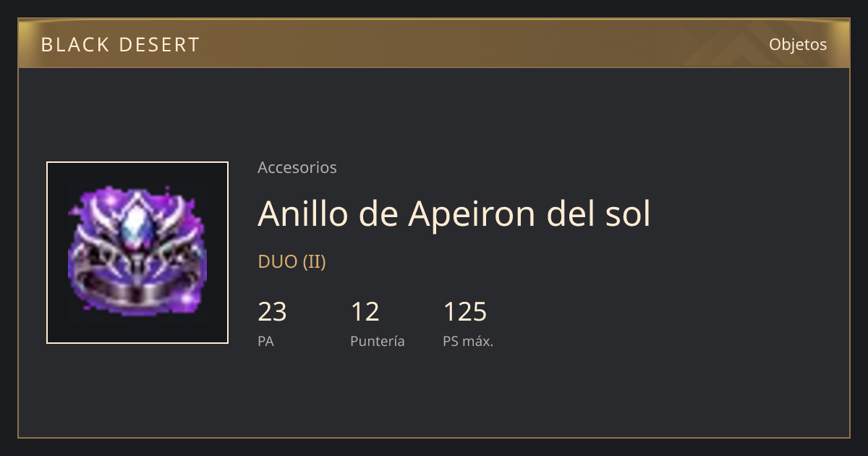Screen dimensions: 868x456
Task: Click the Puntería value 12
Action: pos(365,312)
